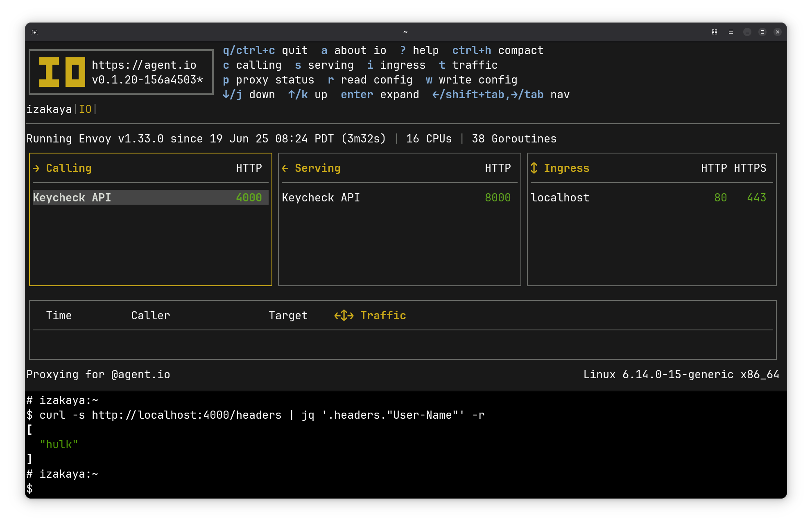The height and width of the screenshot is (526, 812).
Task: Click the 'p proxy status' shortcut hint
Action: (269, 80)
